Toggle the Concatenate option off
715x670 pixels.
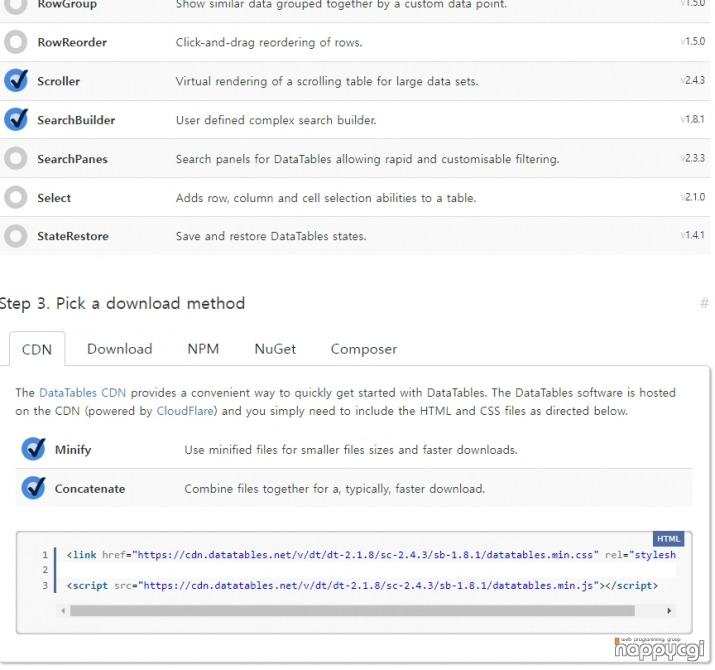(x=33, y=488)
